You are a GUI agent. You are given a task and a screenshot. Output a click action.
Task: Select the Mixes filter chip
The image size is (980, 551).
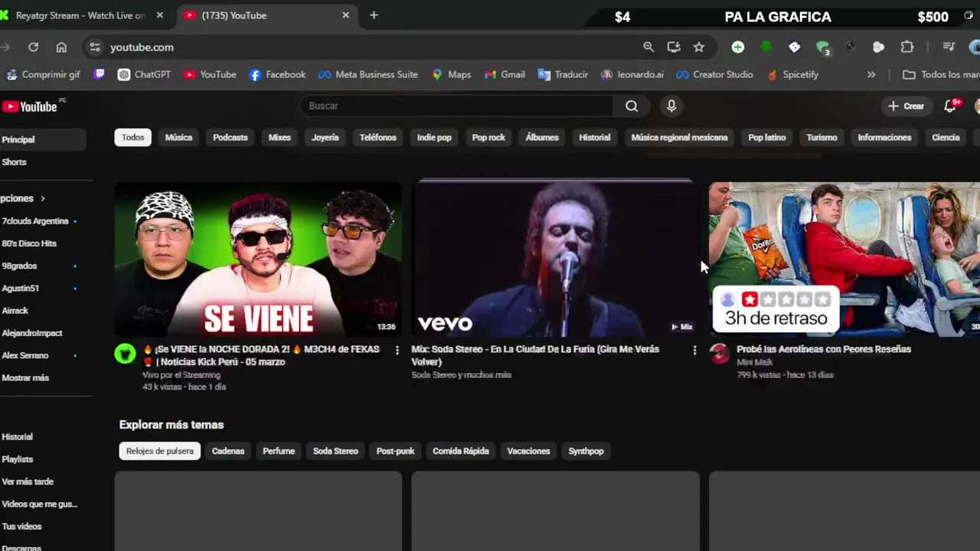[279, 138]
